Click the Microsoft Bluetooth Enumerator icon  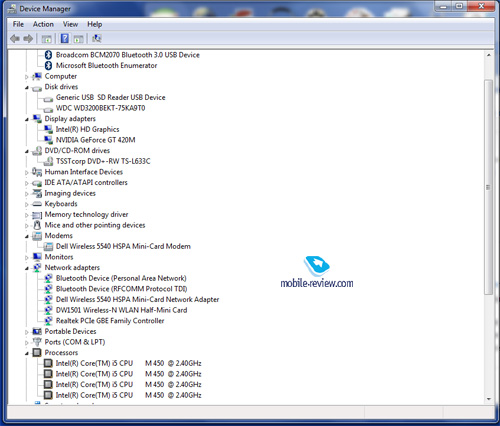pos(49,65)
